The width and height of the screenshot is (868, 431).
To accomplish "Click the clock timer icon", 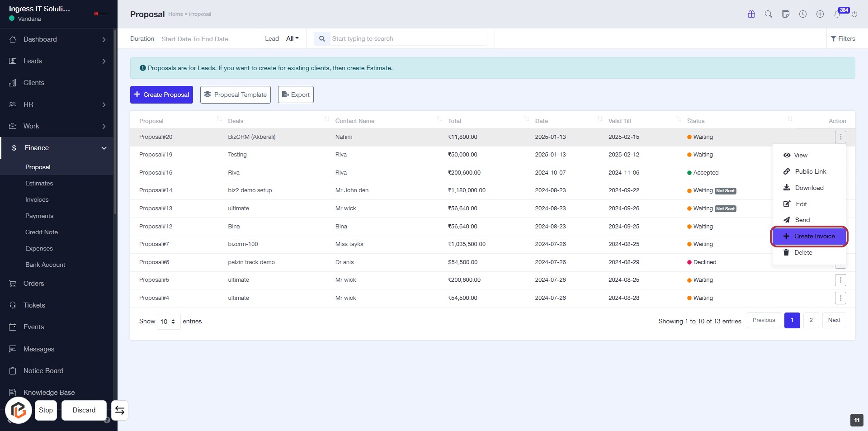I will click(x=803, y=14).
